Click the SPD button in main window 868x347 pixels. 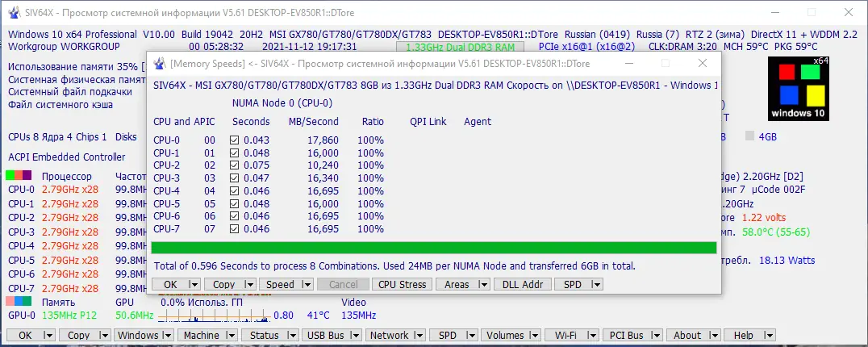453,336
